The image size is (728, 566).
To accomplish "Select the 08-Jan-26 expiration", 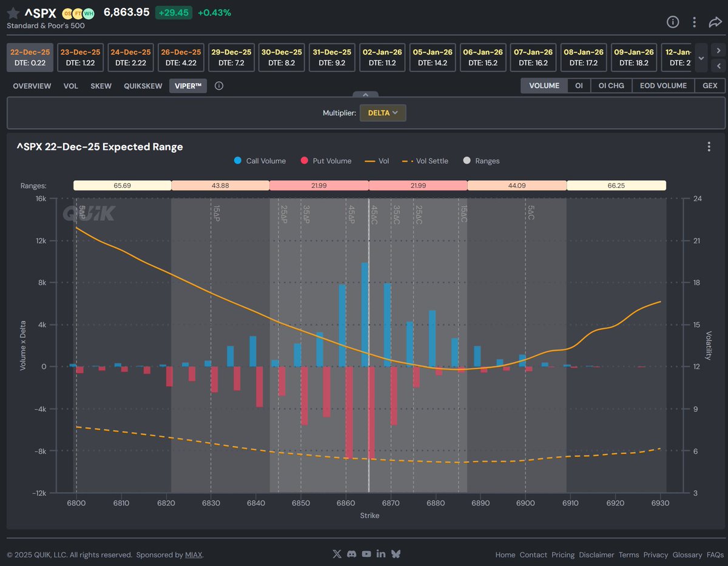I will (584, 58).
